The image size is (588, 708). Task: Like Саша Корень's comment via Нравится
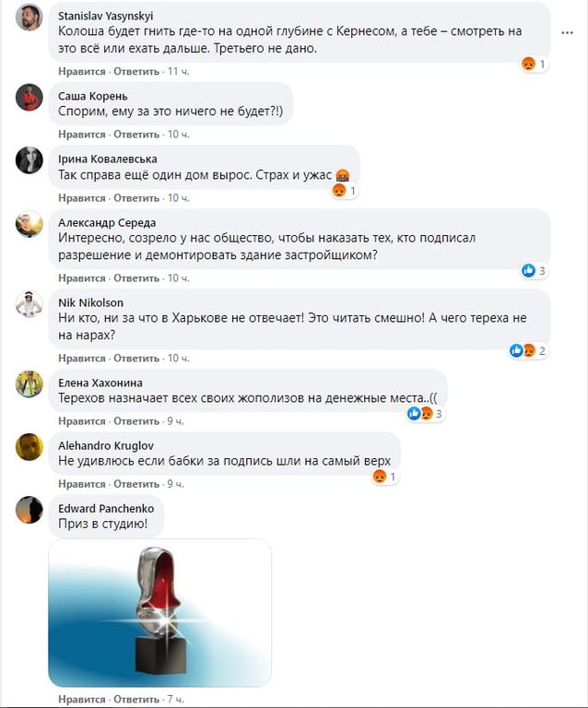[x=82, y=135]
